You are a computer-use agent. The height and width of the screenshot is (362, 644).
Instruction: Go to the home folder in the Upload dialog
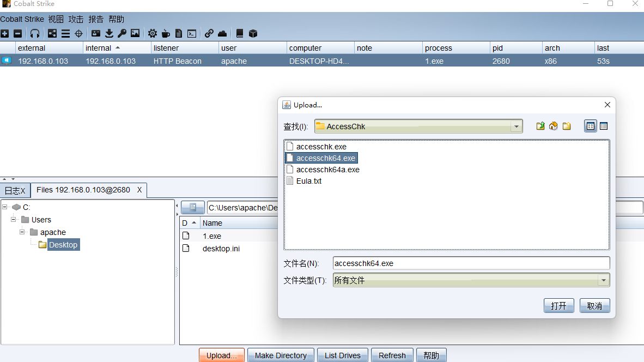pos(553,126)
